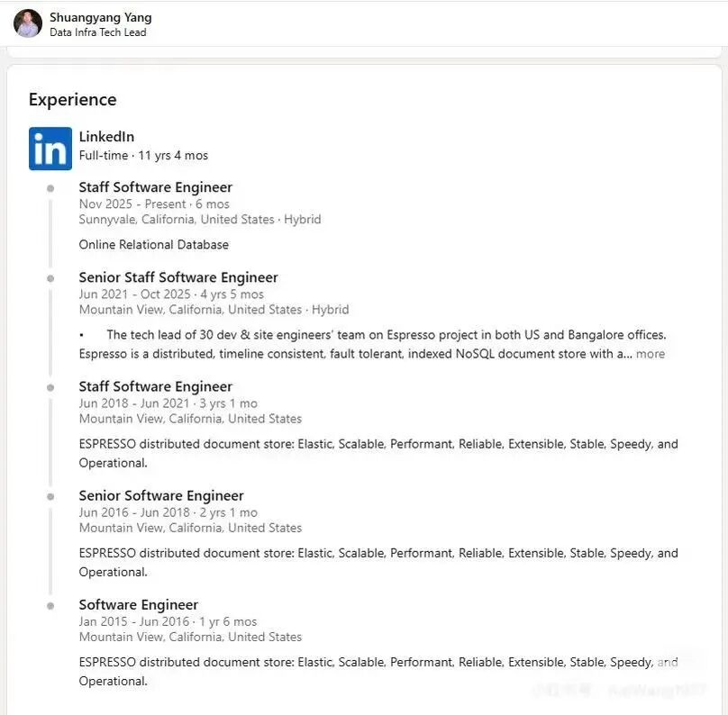Image resolution: width=728 pixels, height=715 pixels.
Task: Open the Shuangyang Yang name link
Action: (x=100, y=17)
